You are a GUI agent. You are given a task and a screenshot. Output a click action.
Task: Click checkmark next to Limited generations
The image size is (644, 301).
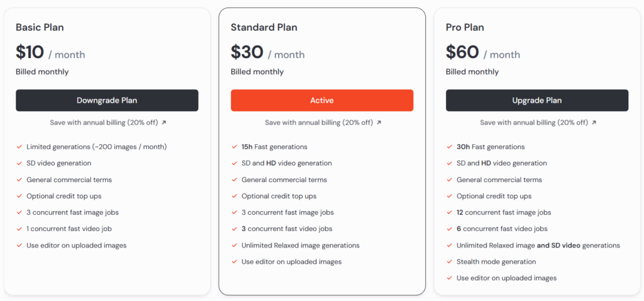click(x=19, y=147)
